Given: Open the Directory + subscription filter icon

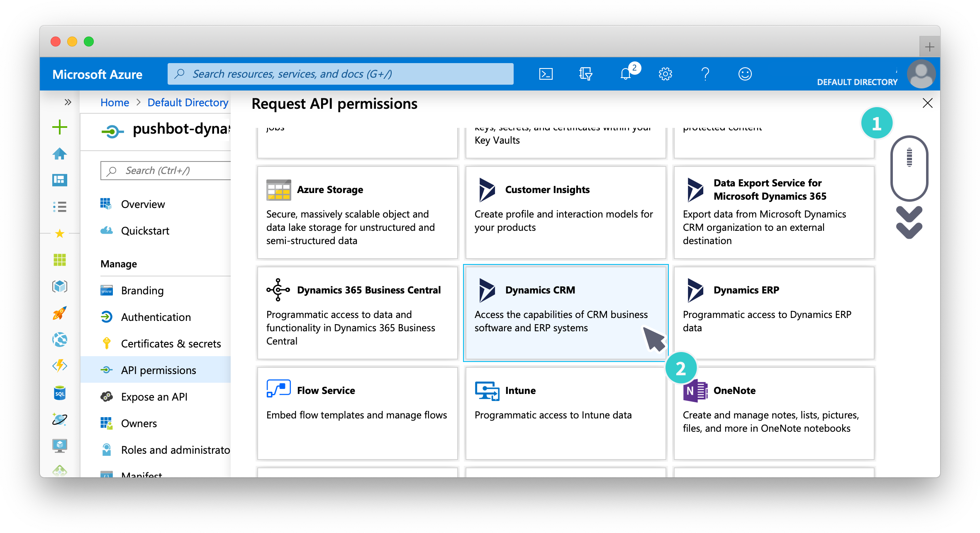Looking at the screenshot, I should click(585, 74).
